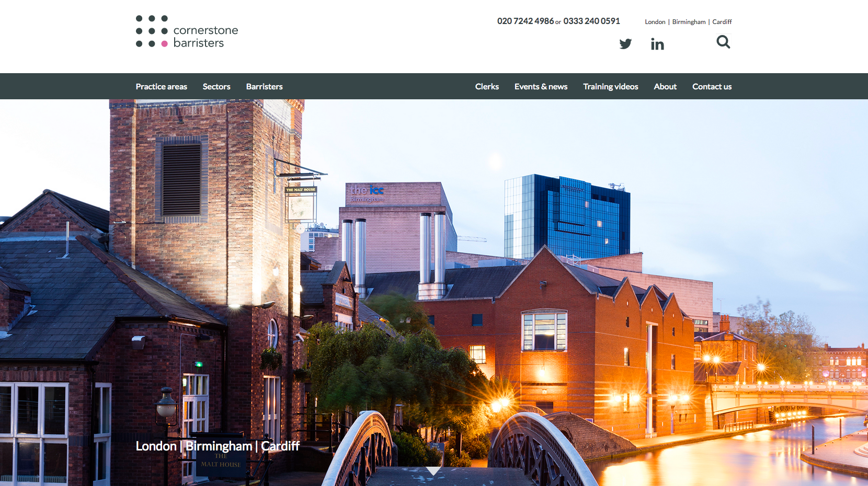
Task: Open the LinkedIn page icon
Action: (657, 44)
